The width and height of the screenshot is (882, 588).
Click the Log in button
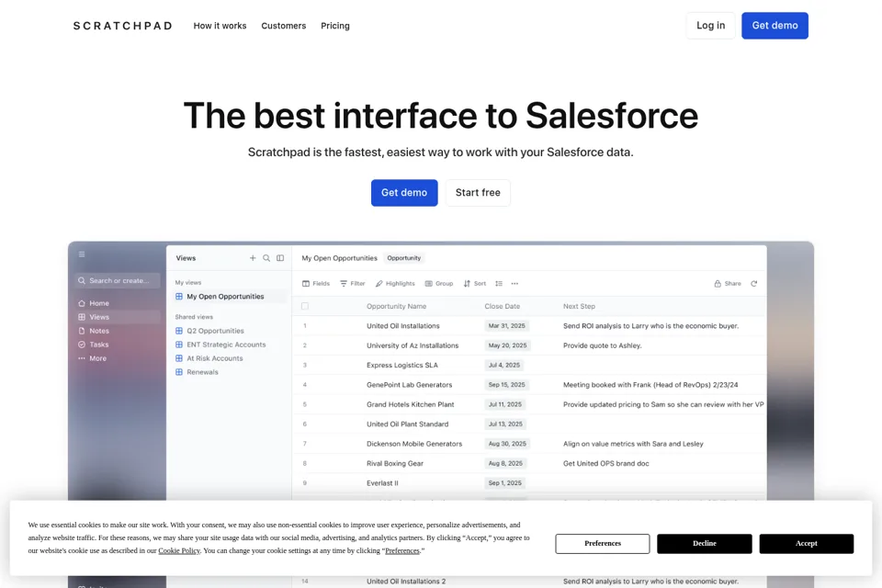[710, 26]
